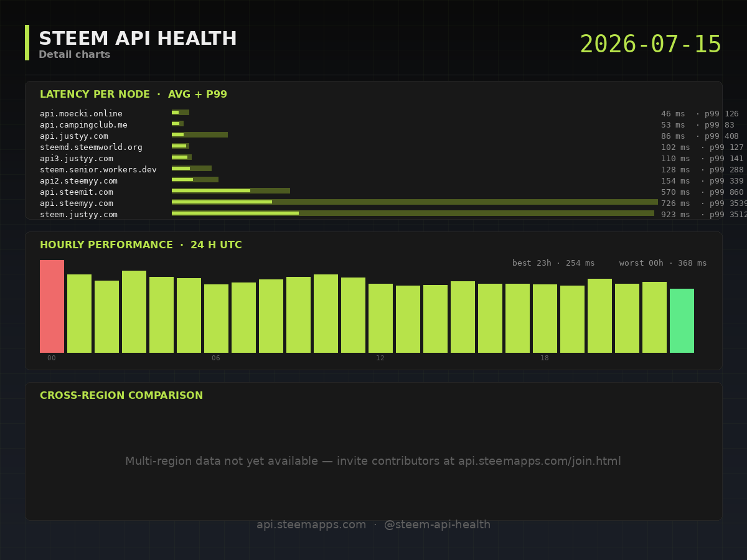Click the "best 23h · 254 ms" label
The image size is (747, 560).
click(553, 263)
